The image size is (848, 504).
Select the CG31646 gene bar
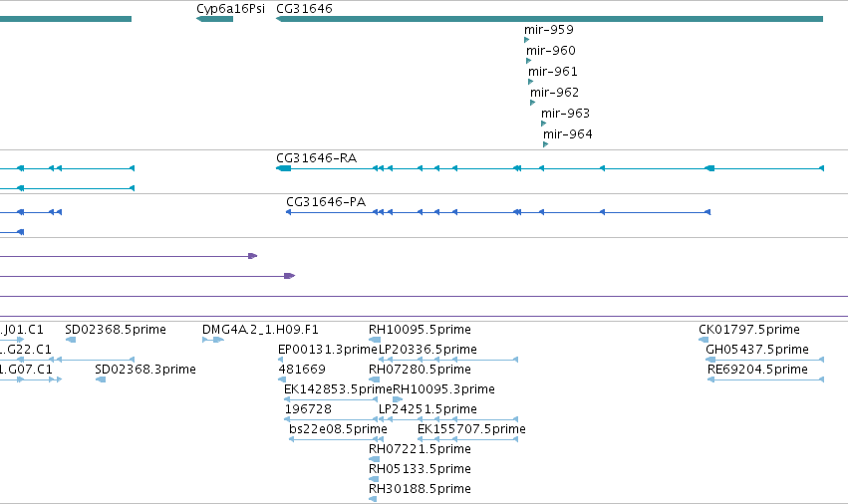tap(549, 19)
